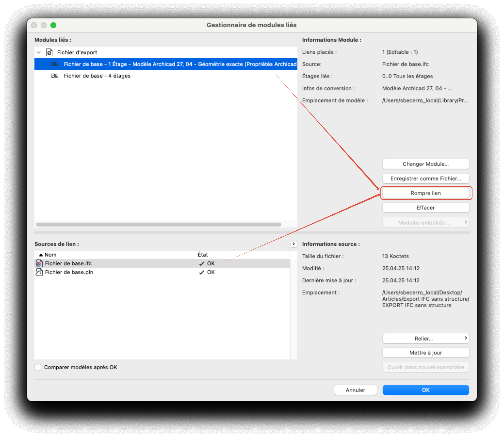The height and width of the screenshot is (437, 504).
Task: Click the PLN file icon for Fichier de base.pln
Action: [39, 272]
